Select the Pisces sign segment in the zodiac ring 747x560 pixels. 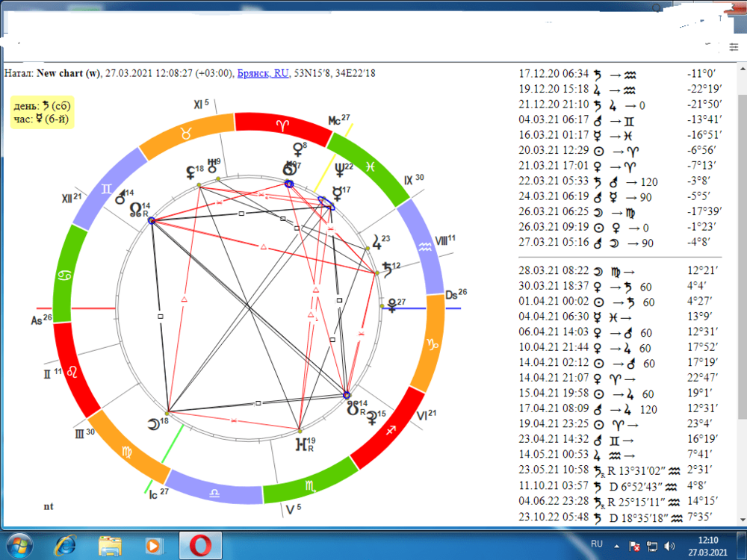[371, 167]
